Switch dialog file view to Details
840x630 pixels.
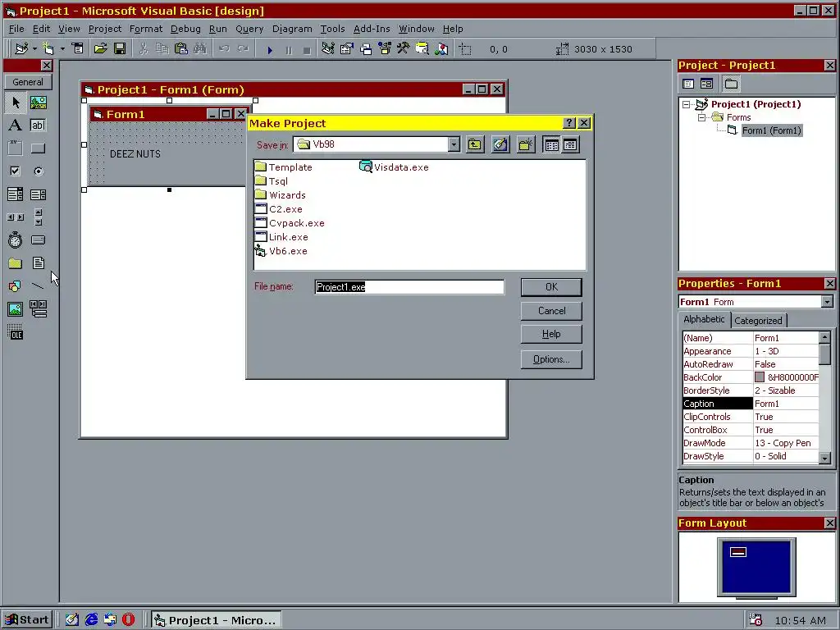tap(571, 144)
